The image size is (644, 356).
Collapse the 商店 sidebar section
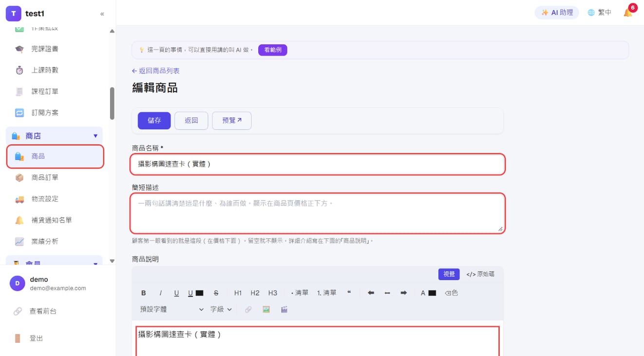click(x=54, y=136)
